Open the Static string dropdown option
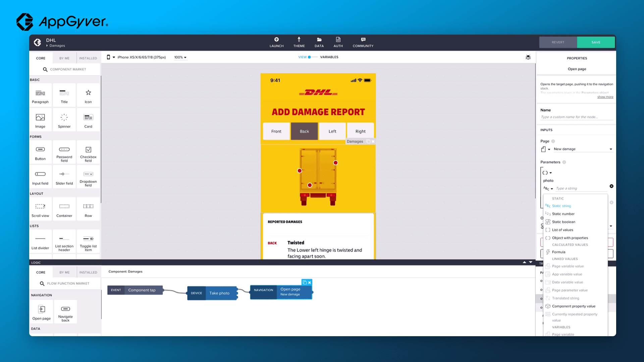The width and height of the screenshot is (644, 362). pyautogui.click(x=561, y=205)
